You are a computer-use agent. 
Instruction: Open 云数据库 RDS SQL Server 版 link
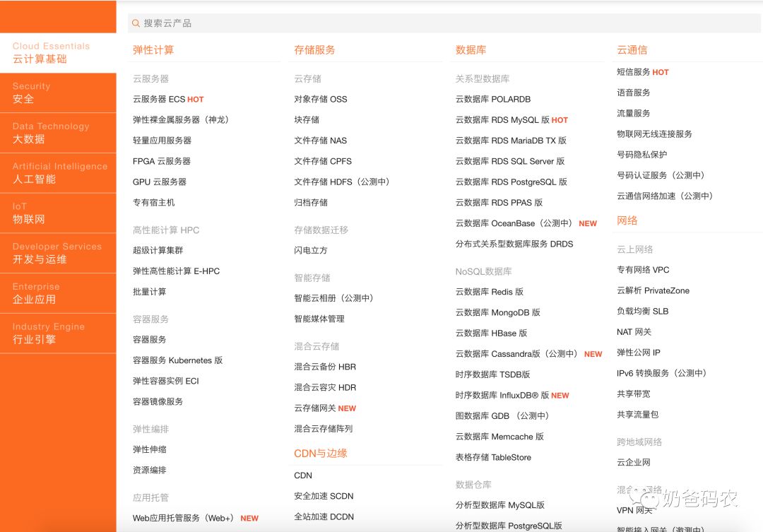tap(510, 161)
